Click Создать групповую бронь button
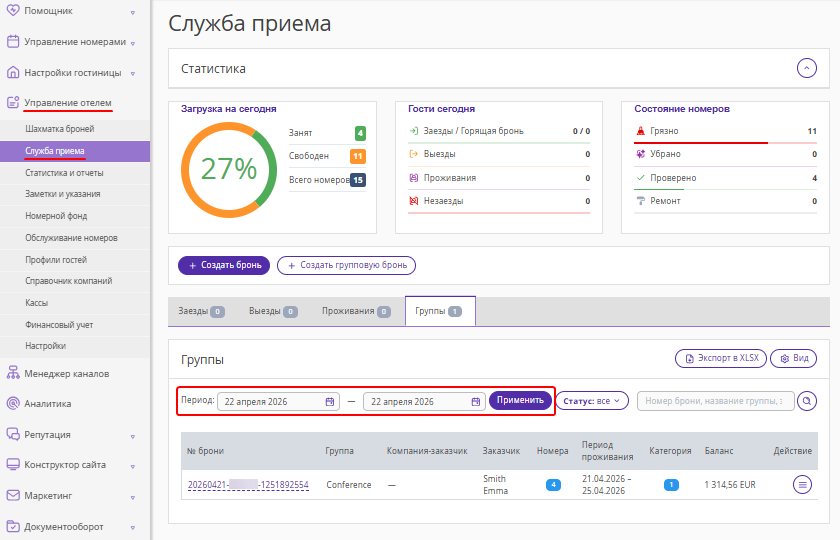This screenshot has width=840, height=540. coord(346,265)
